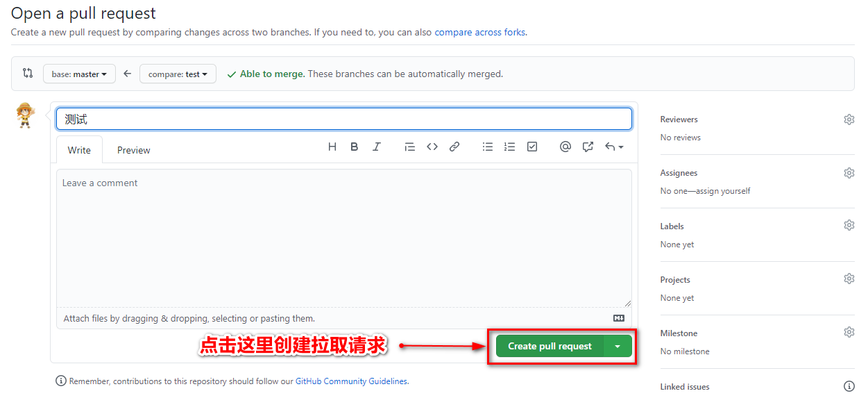Viewport: 868px width, 398px height.
Task: Mention a user with the @ icon
Action: 565,147
